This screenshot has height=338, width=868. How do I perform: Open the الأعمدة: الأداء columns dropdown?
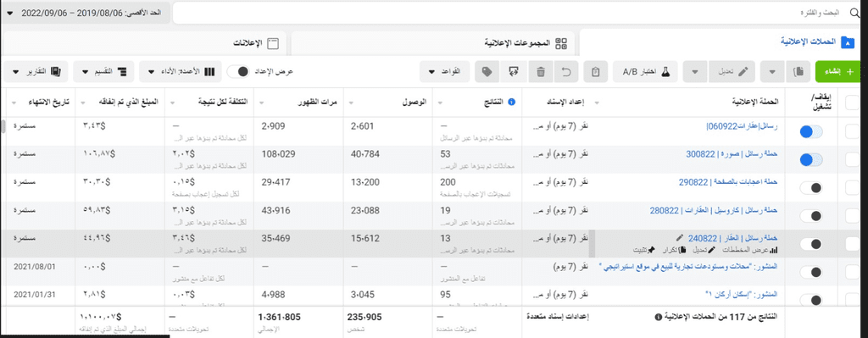click(181, 72)
